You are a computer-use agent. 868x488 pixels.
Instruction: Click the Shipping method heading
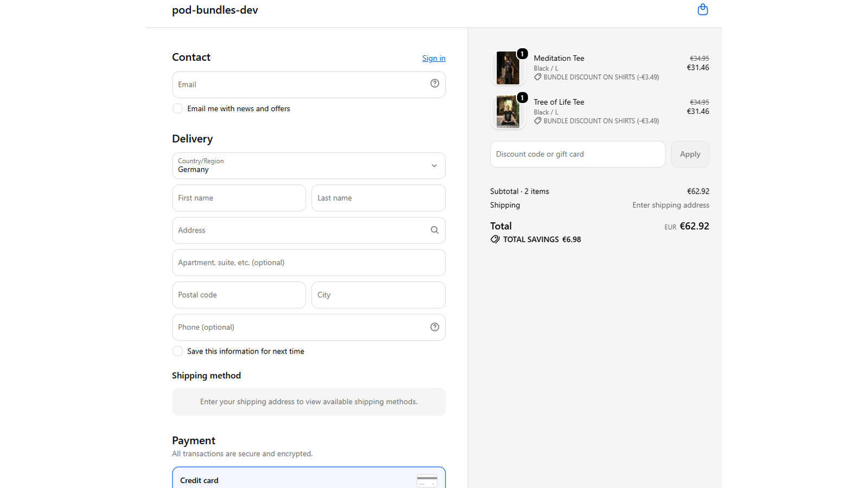tap(206, 375)
